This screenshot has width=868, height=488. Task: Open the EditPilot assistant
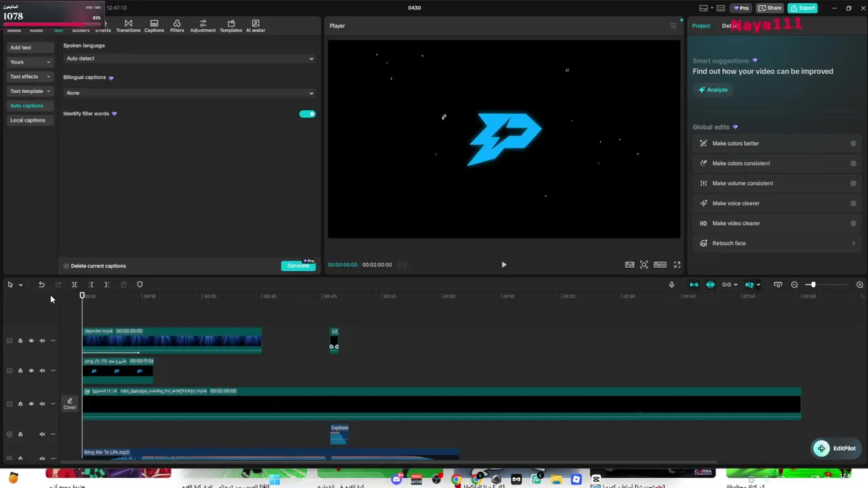tap(836, 449)
